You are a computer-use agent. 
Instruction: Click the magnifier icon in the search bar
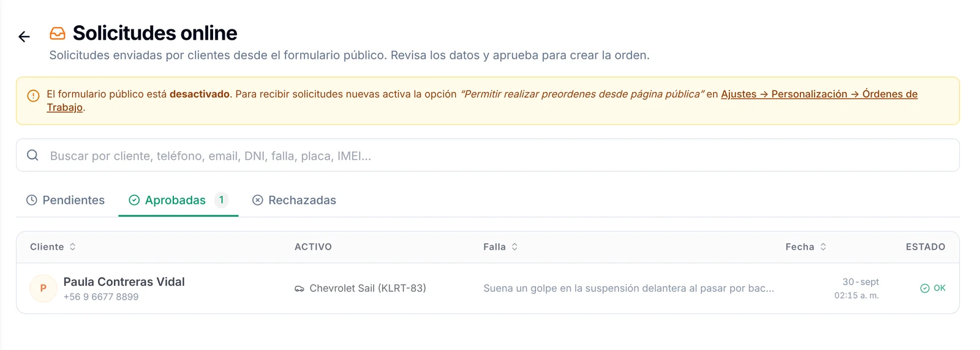pyautogui.click(x=33, y=155)
